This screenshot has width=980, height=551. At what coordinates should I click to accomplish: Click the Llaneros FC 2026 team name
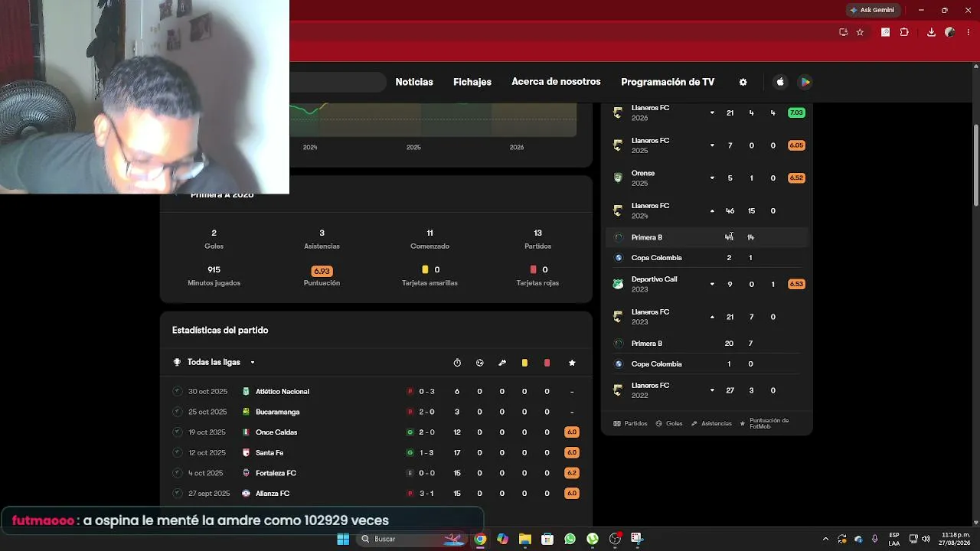pyautogui.click(x=650, y=108)
